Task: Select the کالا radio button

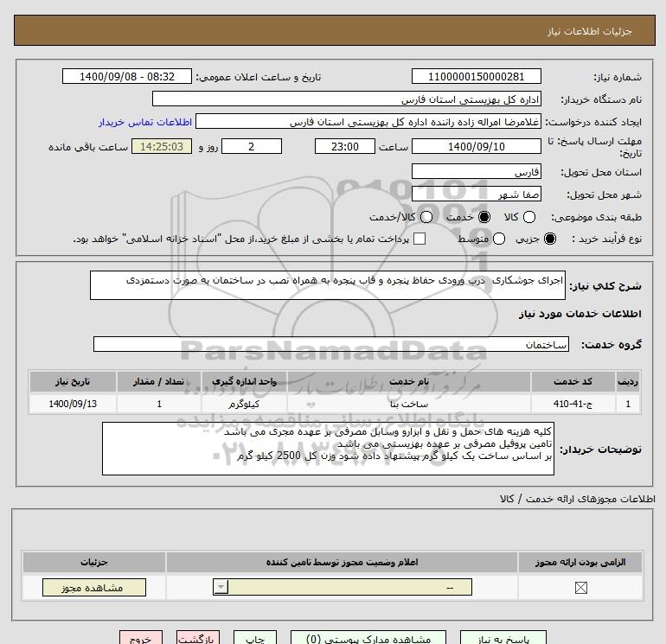Action: [528, 217]
